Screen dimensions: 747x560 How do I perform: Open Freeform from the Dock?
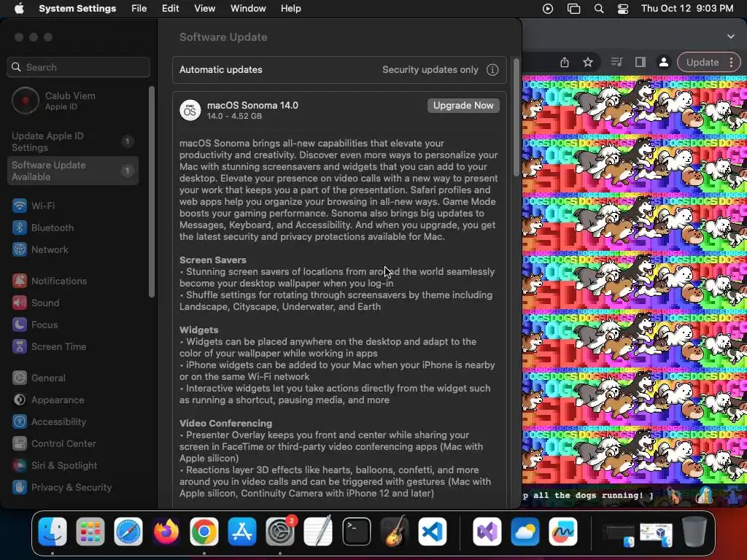[x=563, y=532]
